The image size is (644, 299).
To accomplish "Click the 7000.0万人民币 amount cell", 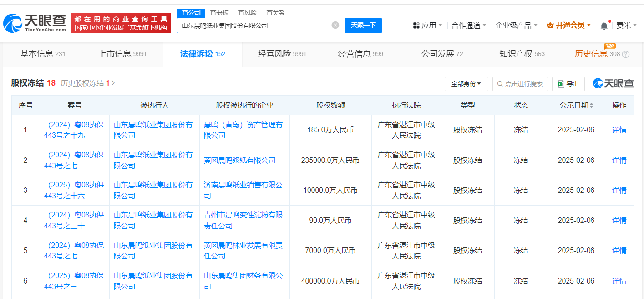I will tap(330, 250).
